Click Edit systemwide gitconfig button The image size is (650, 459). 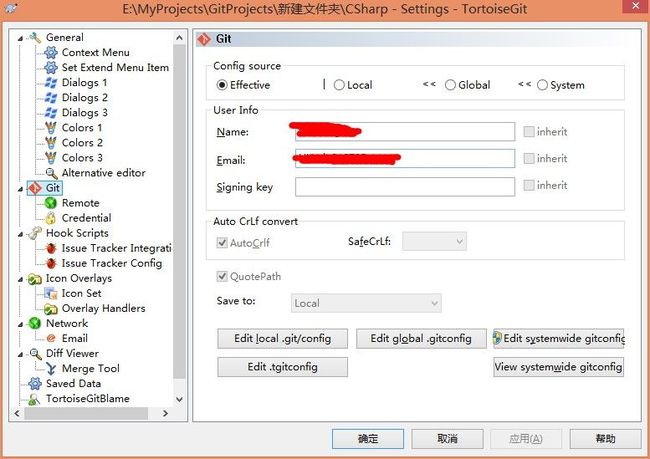pyautogui.click(x=558, y=339)
